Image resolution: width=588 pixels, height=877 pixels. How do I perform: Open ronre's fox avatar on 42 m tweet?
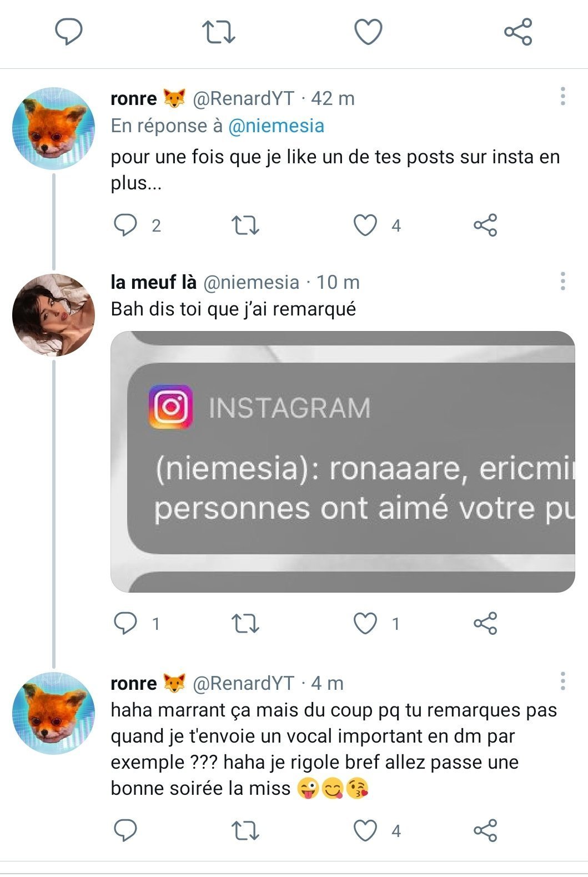(x=53, y=128)
